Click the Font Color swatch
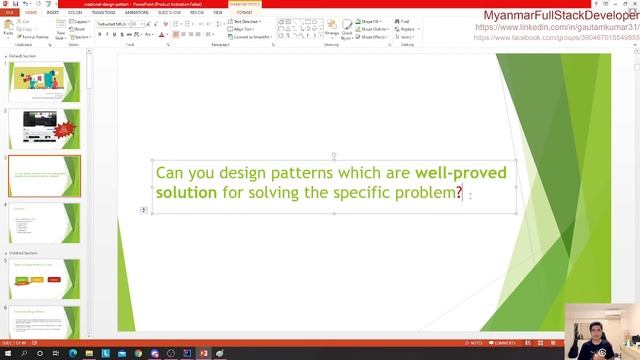640x360 pixels. point(162,35)
